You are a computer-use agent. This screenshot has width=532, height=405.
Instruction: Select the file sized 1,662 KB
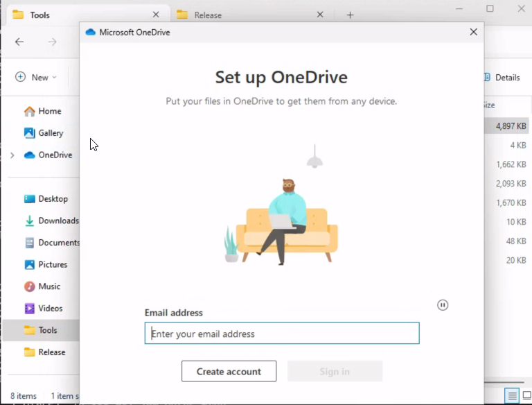(511, 164)
